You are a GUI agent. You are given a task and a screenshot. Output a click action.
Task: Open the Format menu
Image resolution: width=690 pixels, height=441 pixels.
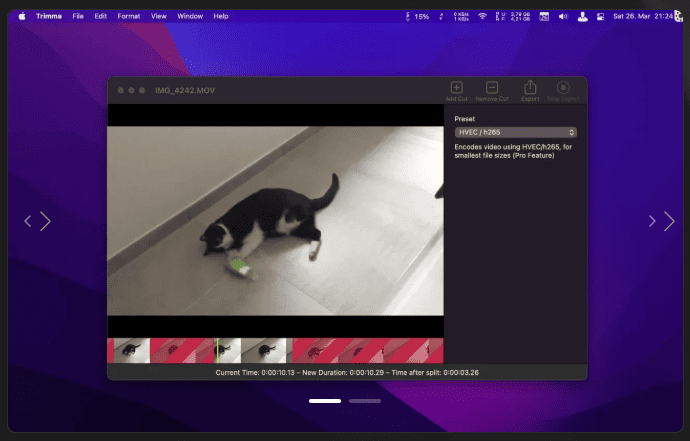(x=128, y=16)
